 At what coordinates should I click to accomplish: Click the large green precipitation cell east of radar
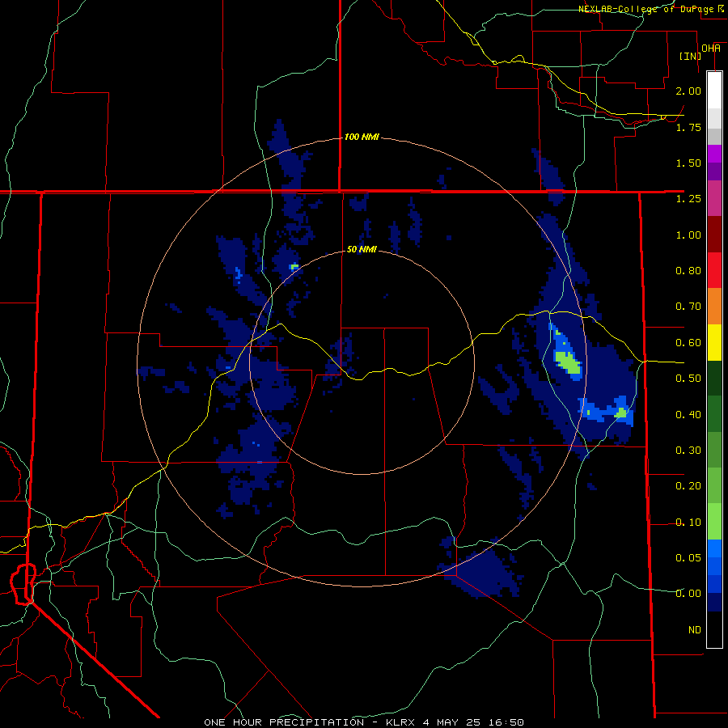point(568,362)
